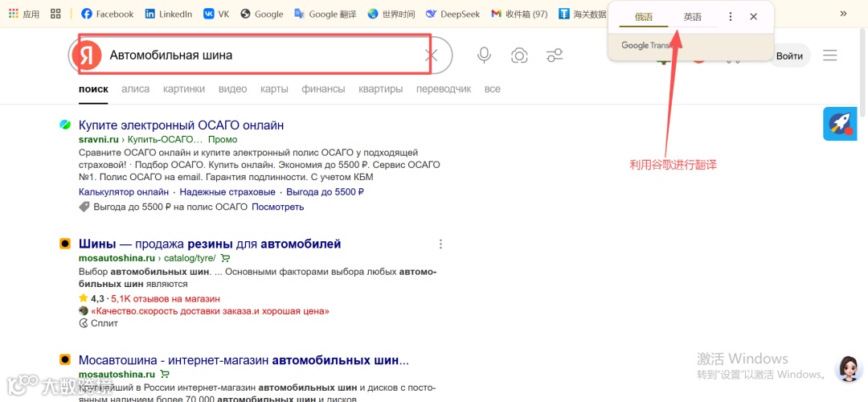Click the page vertical scrollbar

864,72
